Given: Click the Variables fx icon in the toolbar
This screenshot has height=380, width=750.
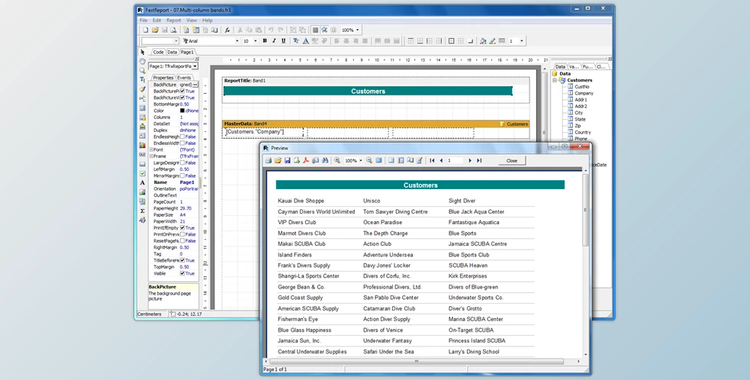Looking at the screenshot, I should pyautogui.click(x=227, y=30).
